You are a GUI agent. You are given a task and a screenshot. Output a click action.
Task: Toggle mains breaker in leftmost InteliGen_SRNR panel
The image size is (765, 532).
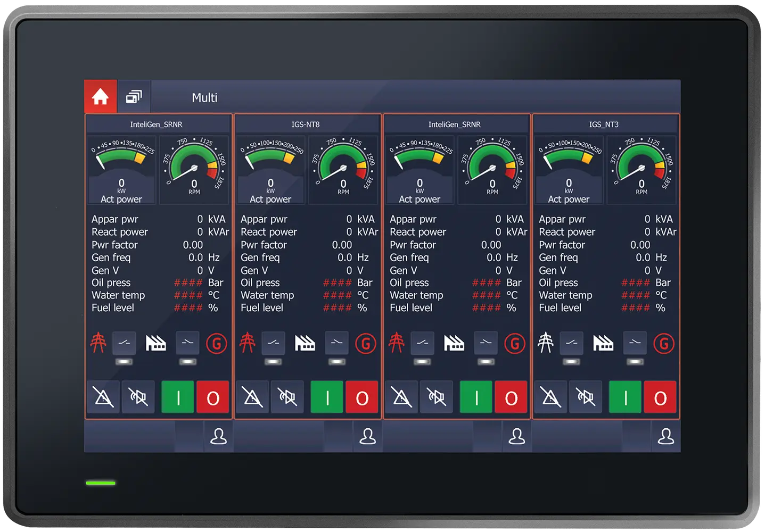click(x=124, y=343)
